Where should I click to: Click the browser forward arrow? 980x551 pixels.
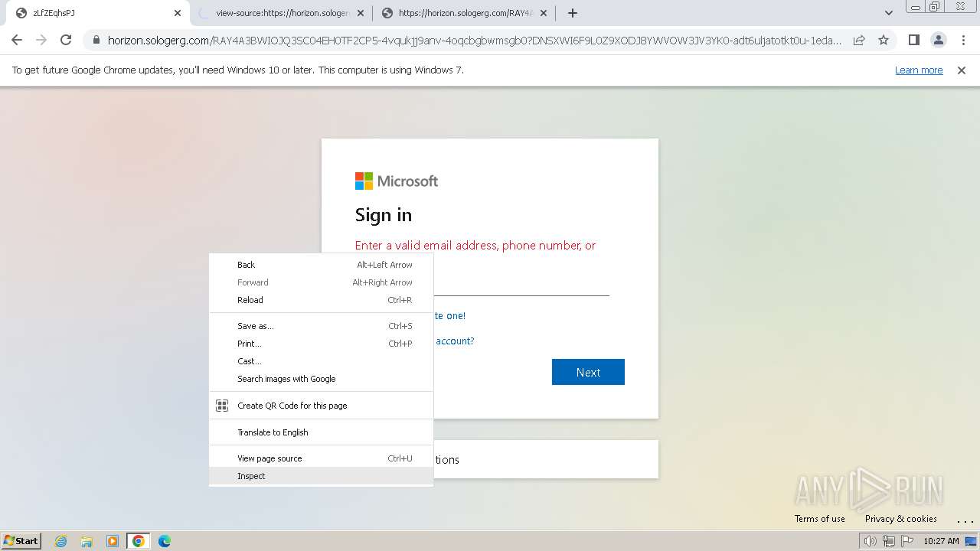pyautogui.click(x=41, y=40)
